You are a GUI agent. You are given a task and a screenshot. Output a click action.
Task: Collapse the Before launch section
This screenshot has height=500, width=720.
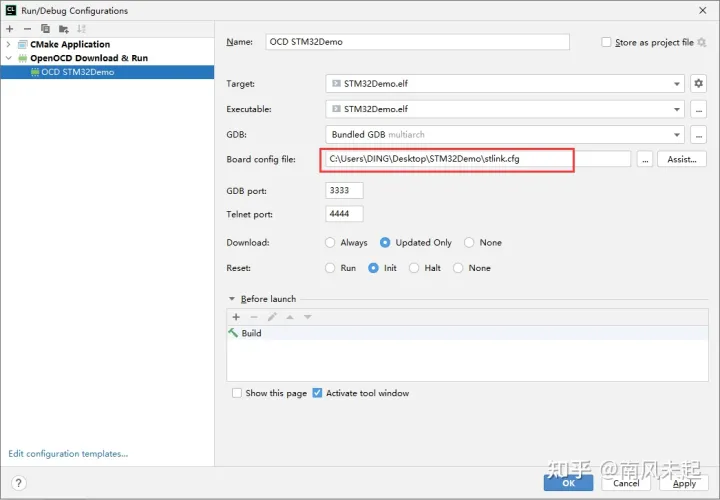pos(233,299)
